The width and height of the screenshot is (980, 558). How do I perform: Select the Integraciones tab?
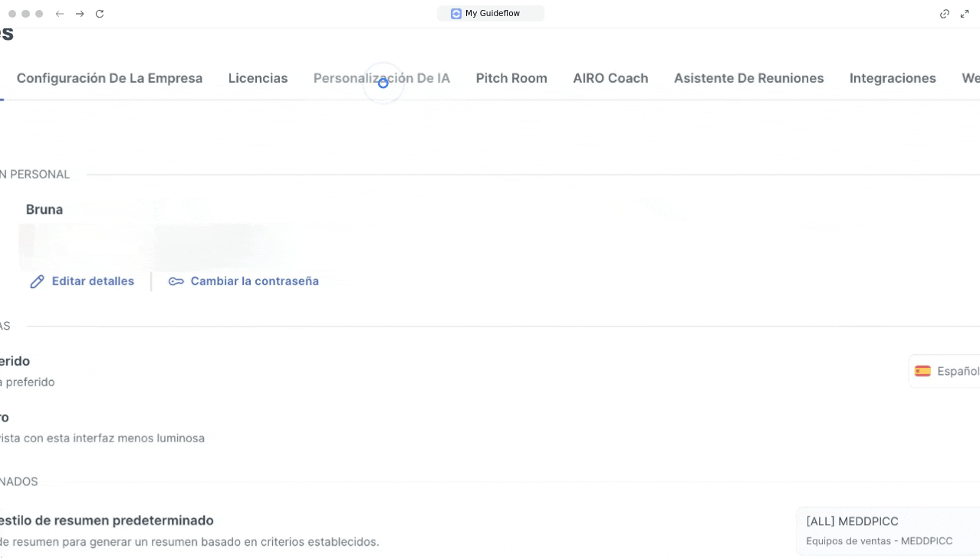tap(893, 78)
